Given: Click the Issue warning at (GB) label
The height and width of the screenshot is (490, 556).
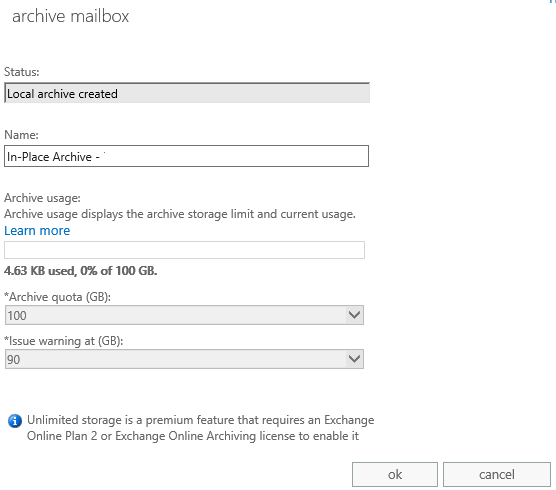Looking at the screenshot, I should (x=63, y=341).
